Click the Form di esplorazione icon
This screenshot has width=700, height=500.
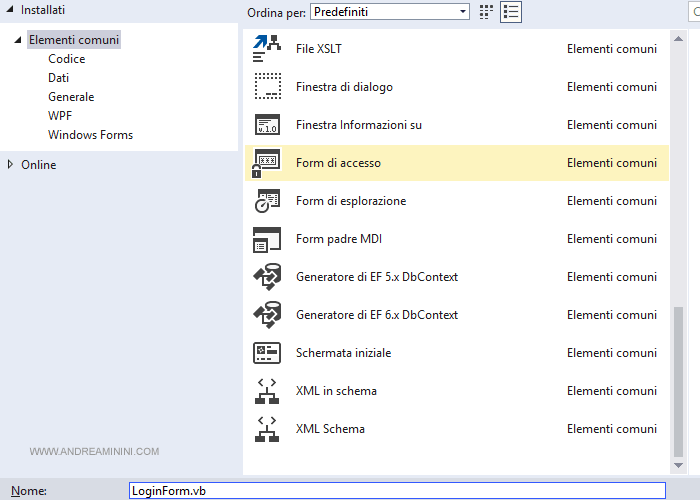pos(267,201)
